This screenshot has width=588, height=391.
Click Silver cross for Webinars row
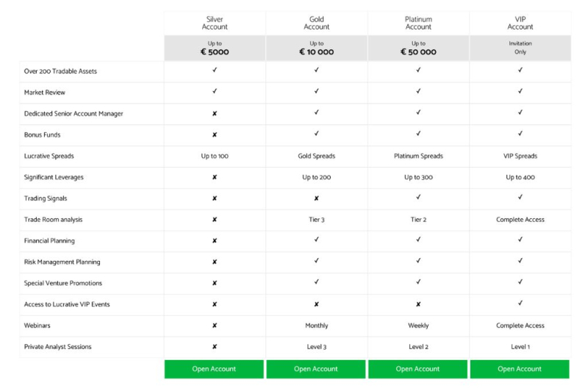(215, 326)
